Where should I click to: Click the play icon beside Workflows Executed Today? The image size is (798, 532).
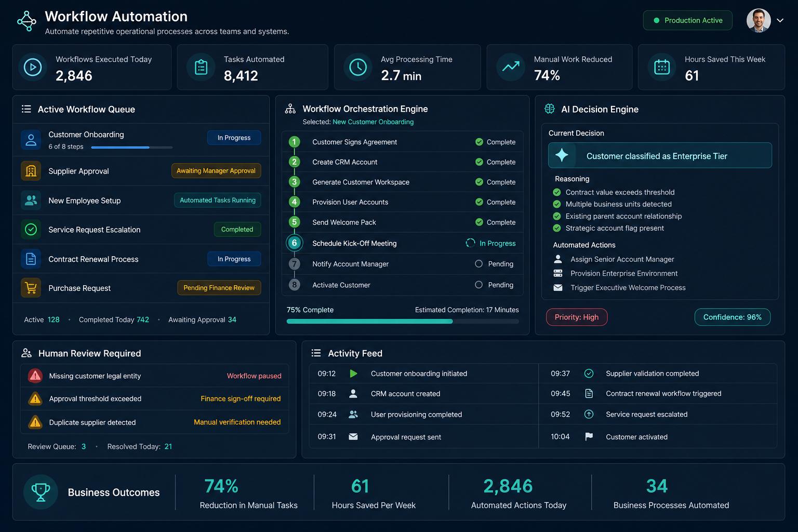[x=33, y=67]
